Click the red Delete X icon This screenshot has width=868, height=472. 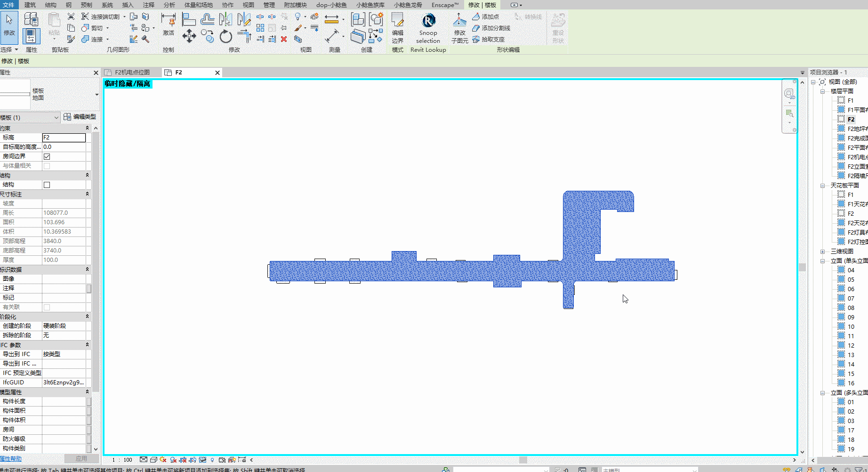tap(284, 40)
